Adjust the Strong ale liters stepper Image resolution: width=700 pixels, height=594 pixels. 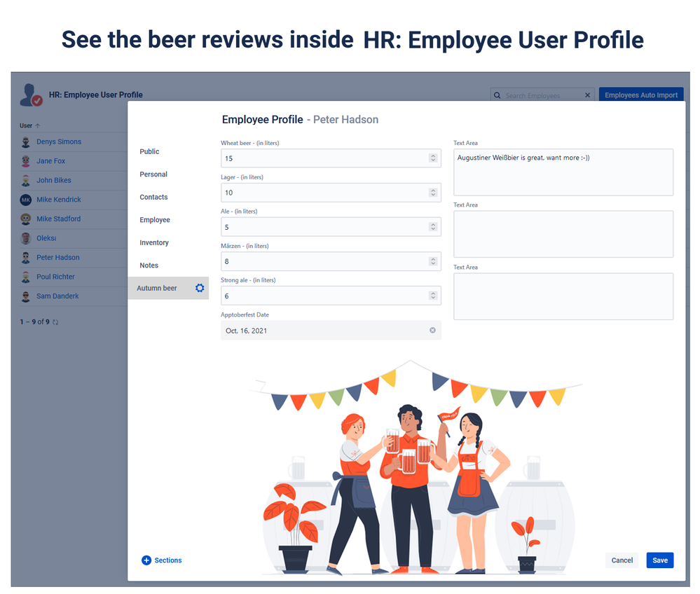click(433, 296)
